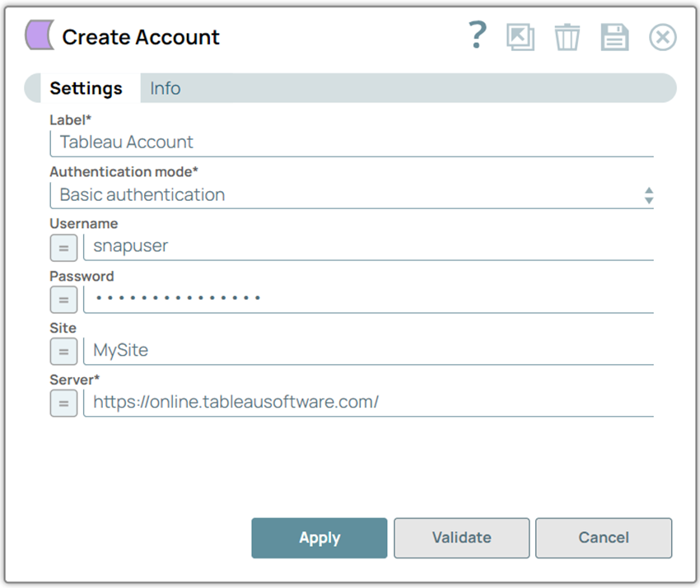
Task: Close the Create Account dialog
Action: pyautogui.click(x=662, y=36)
